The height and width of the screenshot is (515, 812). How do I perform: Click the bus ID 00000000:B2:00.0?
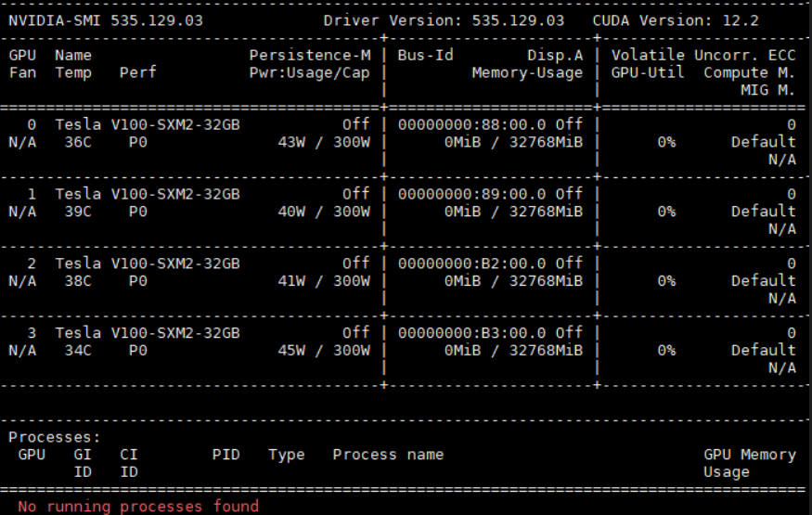pyautogui.click(x=471, y=264)
